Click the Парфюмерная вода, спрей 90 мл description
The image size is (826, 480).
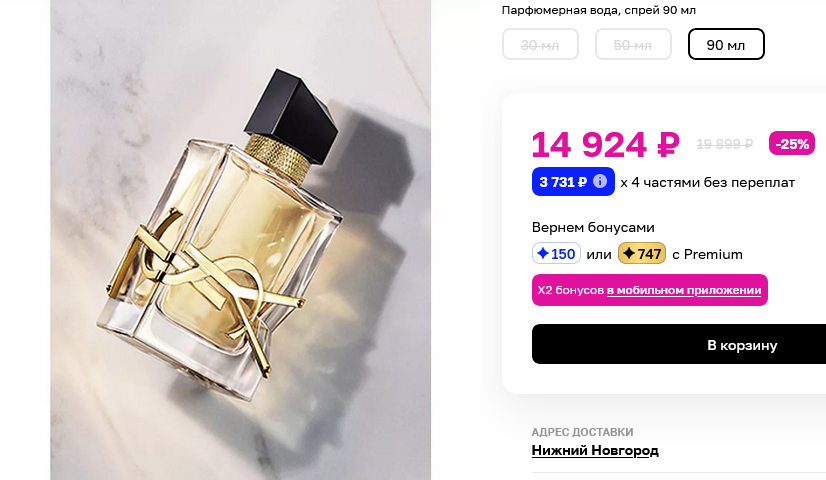(598, 10)
